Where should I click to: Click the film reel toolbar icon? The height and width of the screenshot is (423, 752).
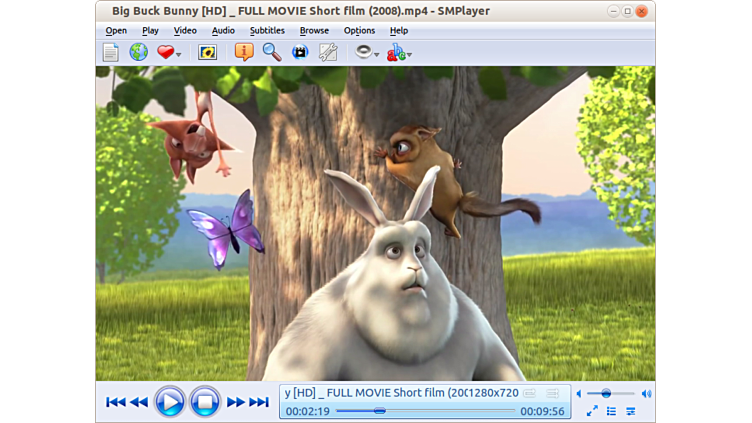(x=300, y=52)
